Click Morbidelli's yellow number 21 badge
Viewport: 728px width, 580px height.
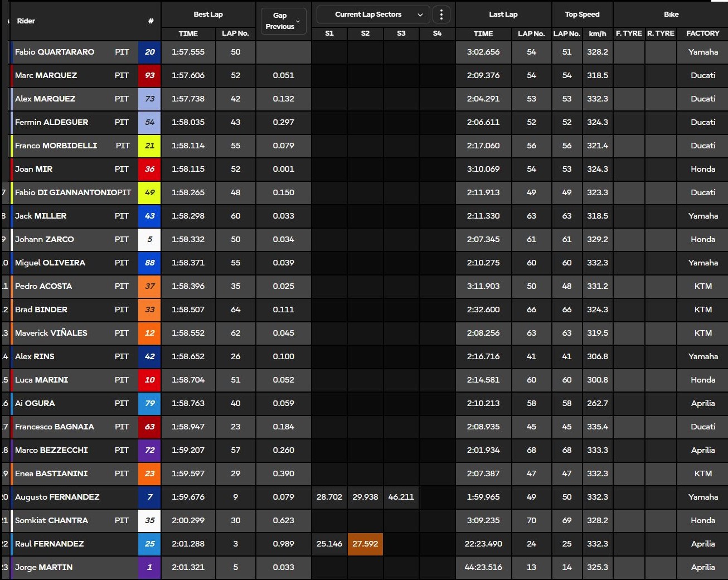pyautogui.click(x=149, y=146)
